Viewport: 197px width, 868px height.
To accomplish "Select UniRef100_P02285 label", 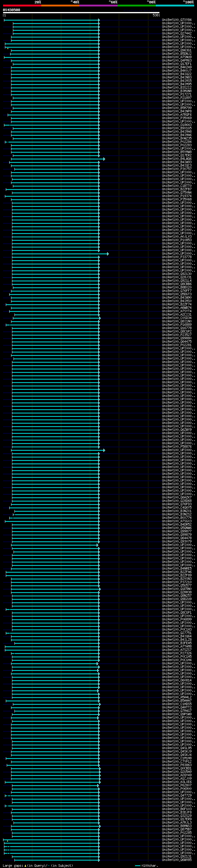I will (177, 833).
